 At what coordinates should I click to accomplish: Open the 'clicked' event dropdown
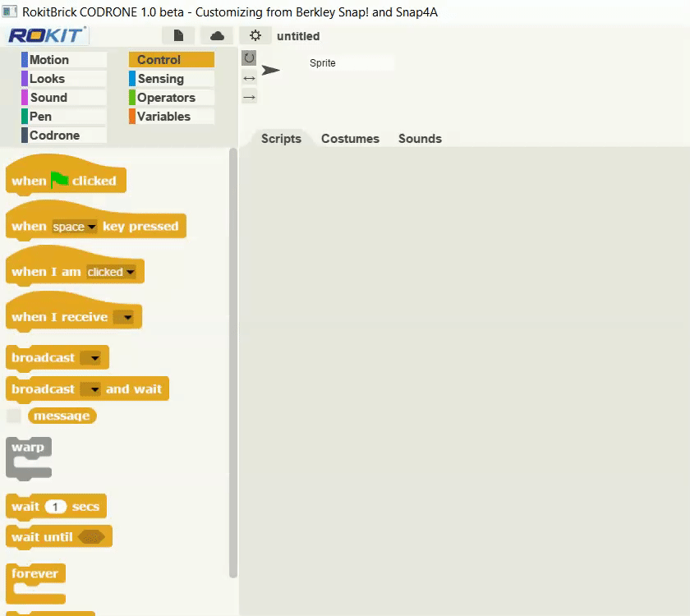[110, 272]
